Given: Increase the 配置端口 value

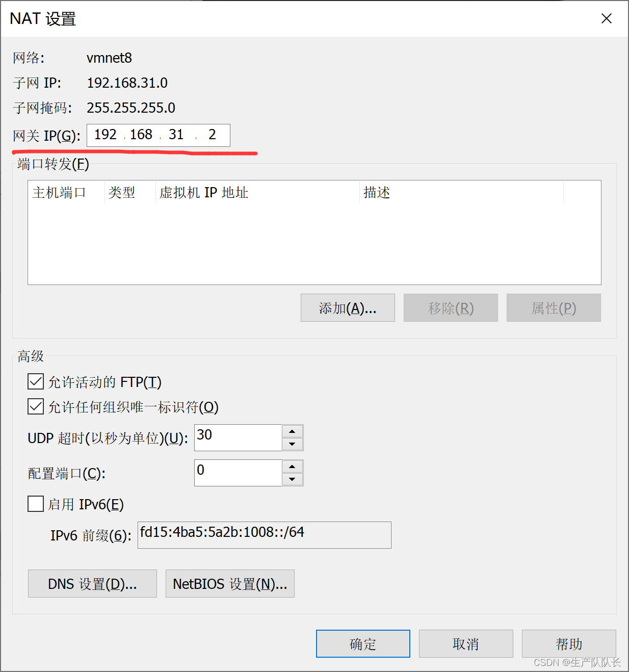Looking at the screenshot, I should click(292, 467).
